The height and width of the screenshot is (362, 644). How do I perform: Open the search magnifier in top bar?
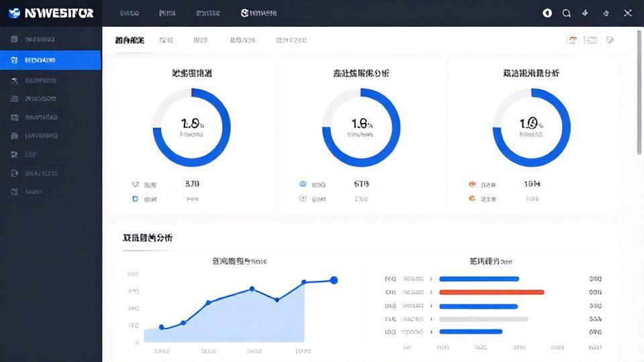(x=566, y=13)
